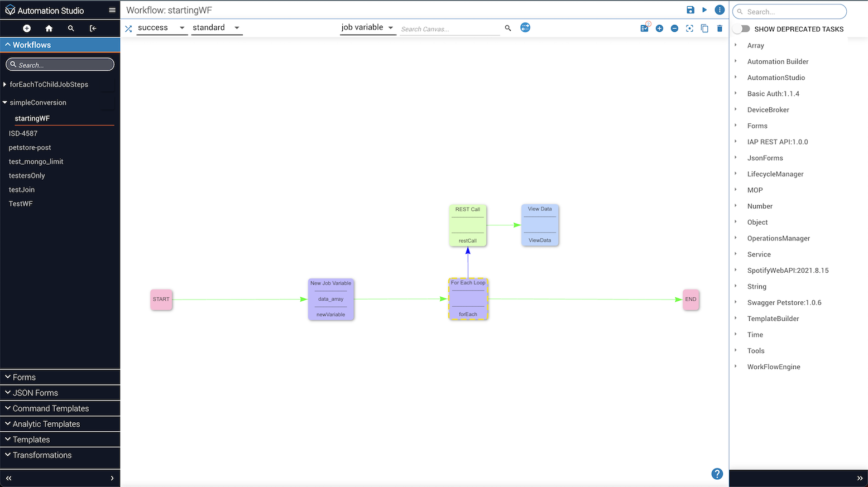Click the fit-to-screen center icon
Image resolution: width=868 pixels, height=487 pixels.
point(689,28)
